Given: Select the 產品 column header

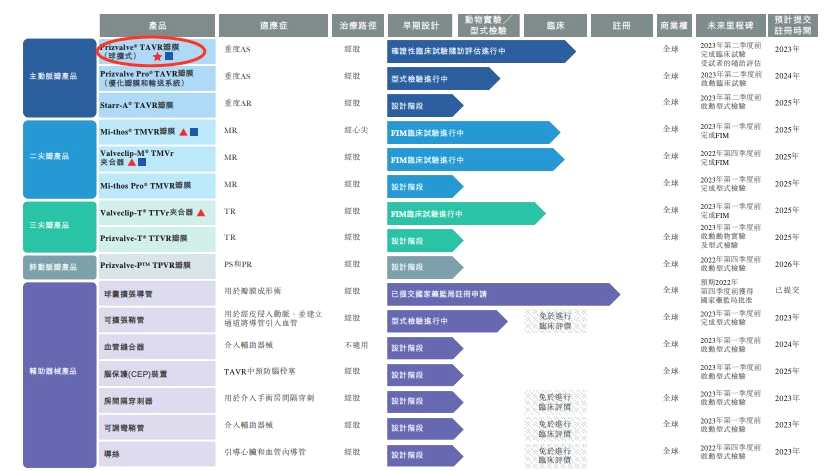Looking at the screenshot, I should [x=157, y=25].
